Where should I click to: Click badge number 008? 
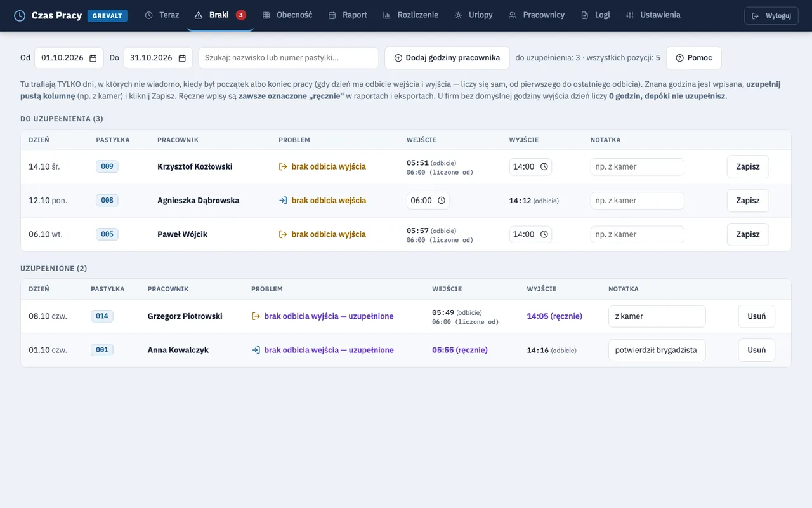[107, 201]
